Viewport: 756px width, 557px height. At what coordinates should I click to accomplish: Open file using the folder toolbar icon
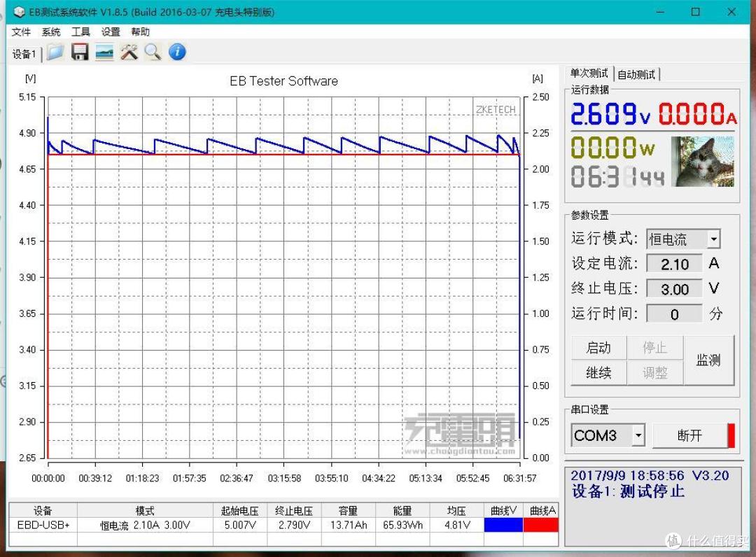coord(55,52)
